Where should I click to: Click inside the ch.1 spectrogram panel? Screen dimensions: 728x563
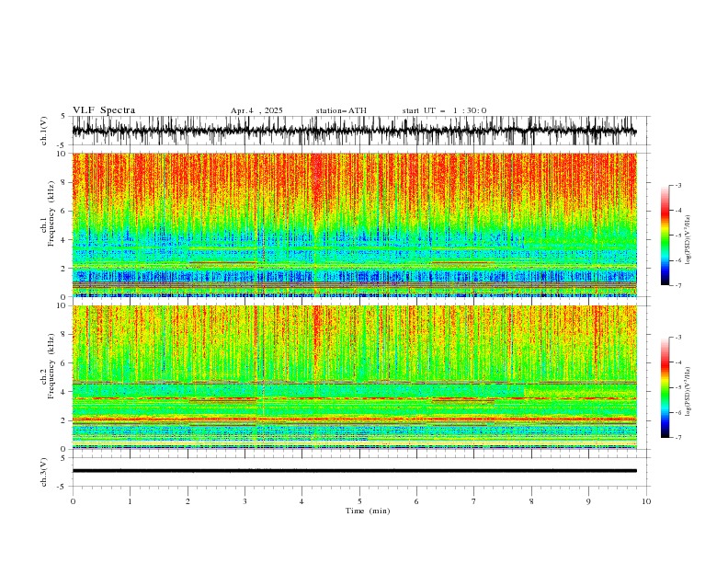(354, 224)
